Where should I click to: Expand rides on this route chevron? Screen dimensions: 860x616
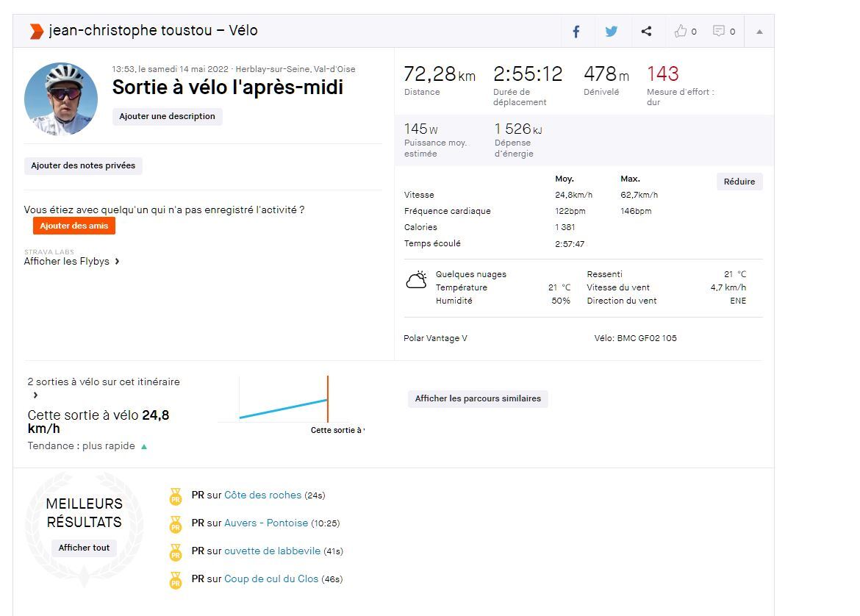click(x=35, y=395)
